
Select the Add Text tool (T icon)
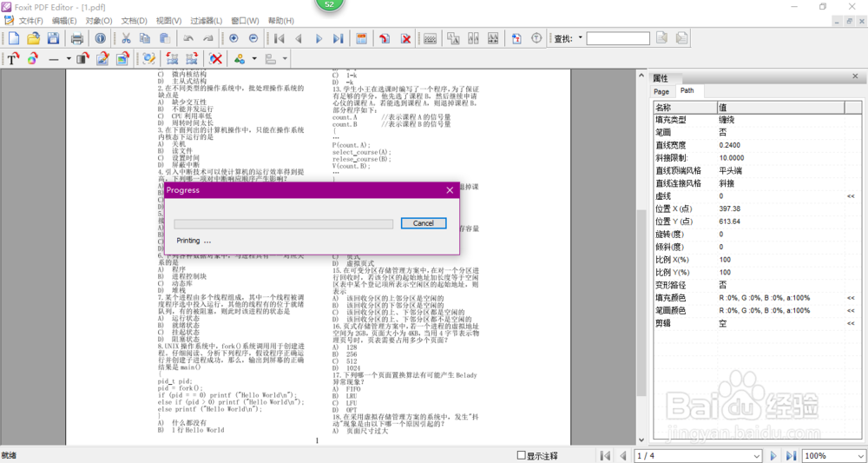(13, 58)
